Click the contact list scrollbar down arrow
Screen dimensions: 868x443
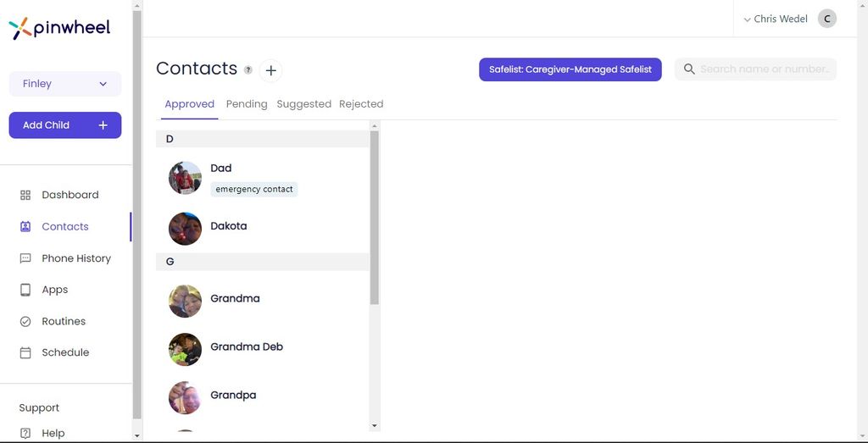375,425
